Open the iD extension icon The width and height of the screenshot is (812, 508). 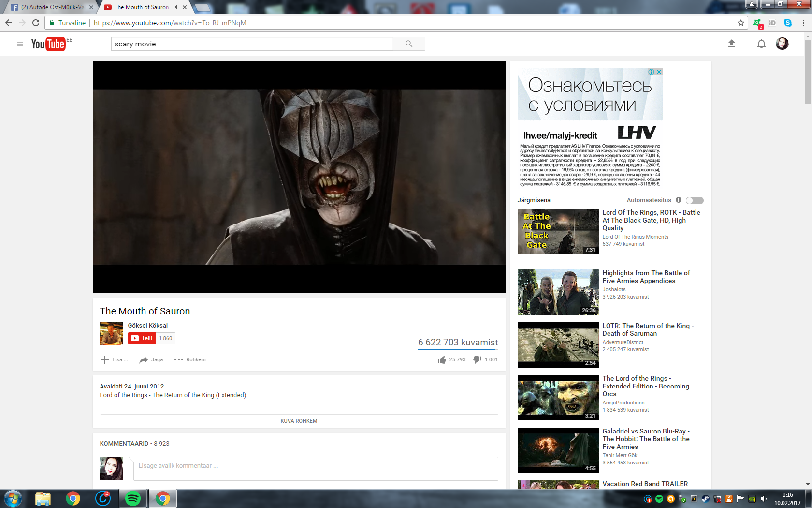point(772,23)
